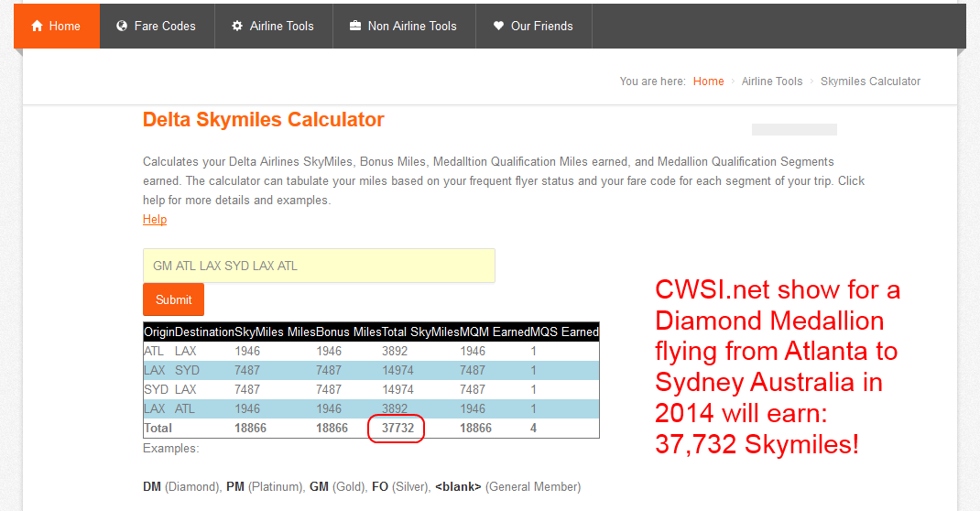Open the Help link under the description

[155, 219]
